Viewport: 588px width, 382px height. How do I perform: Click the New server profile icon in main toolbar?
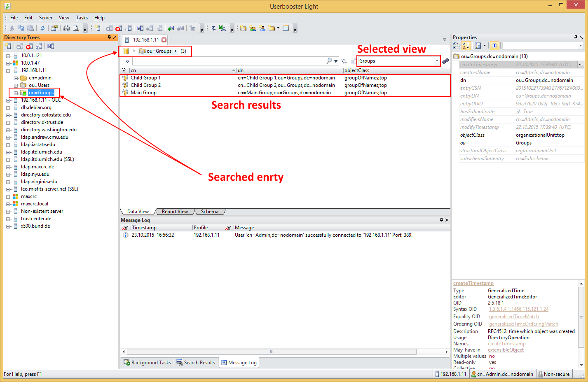(98, 28)
